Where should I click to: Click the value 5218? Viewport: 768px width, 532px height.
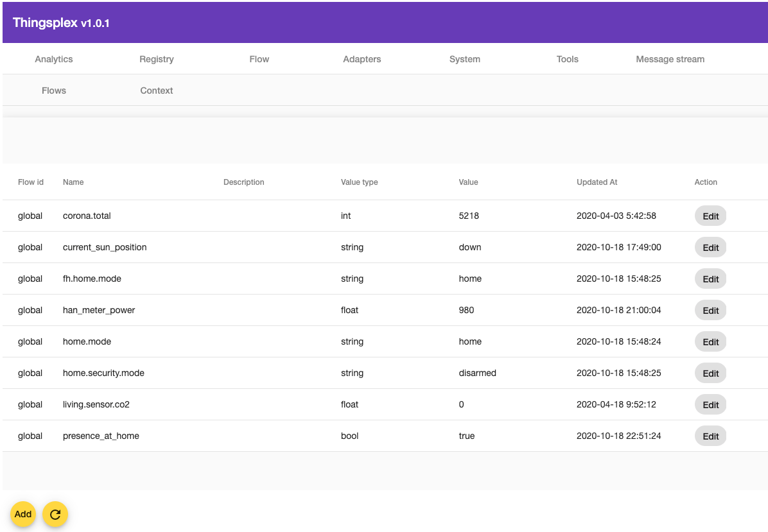[469, 216]
